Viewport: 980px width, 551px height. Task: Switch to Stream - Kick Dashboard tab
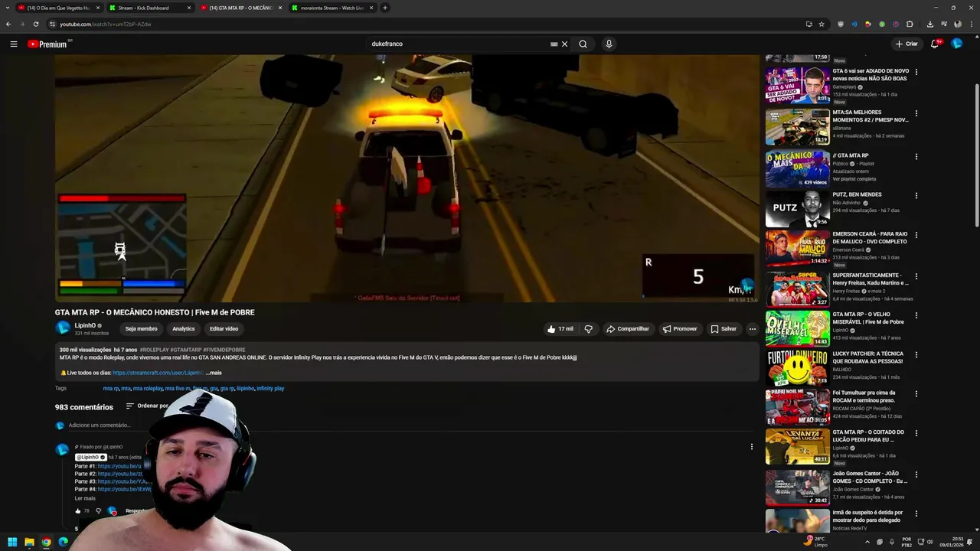click(x=149, y=8)
